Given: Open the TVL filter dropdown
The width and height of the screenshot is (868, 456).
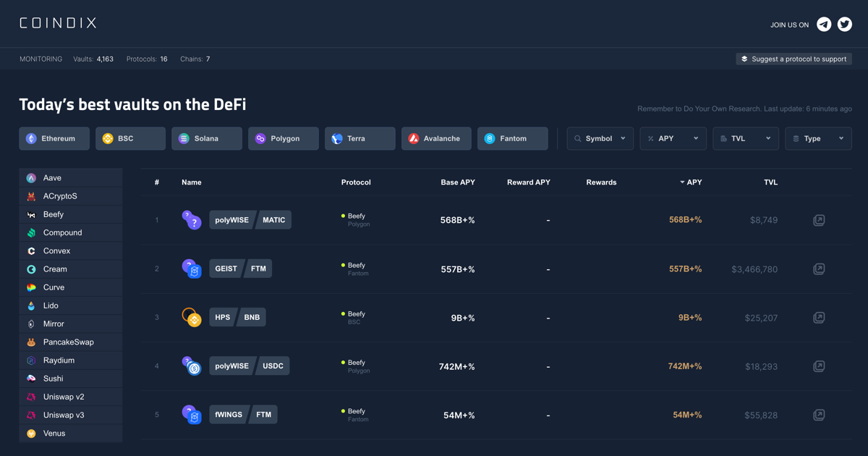Looking at the screenshot, I should click(x=746, y=138).
